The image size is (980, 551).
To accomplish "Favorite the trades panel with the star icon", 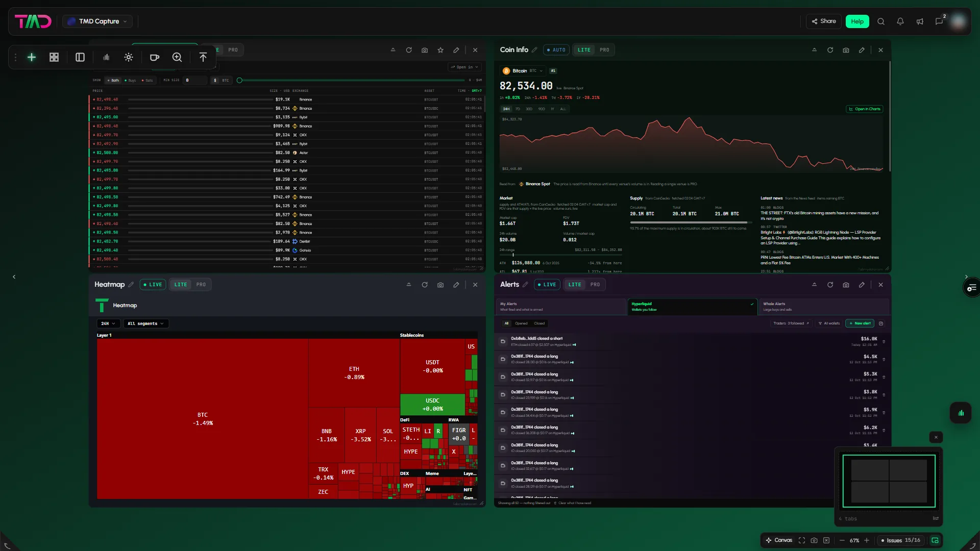I will click(x=440, y=50).
